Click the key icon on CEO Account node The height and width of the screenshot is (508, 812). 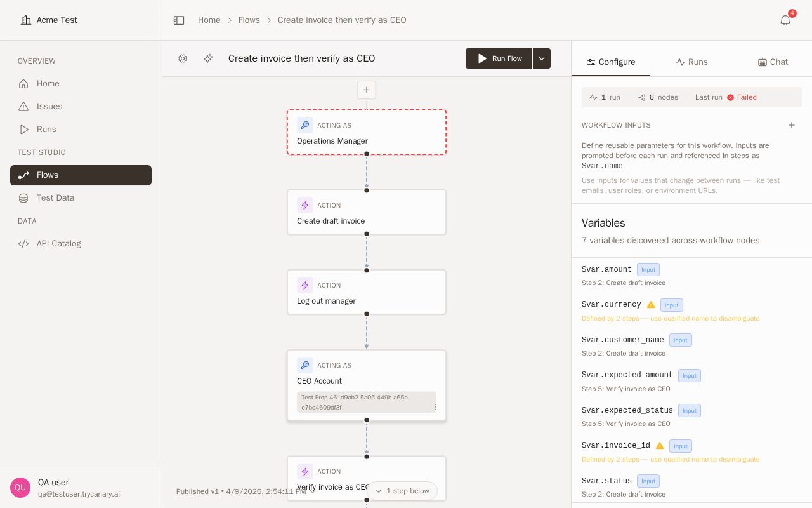pyautogui.click(x=305, y=365)
